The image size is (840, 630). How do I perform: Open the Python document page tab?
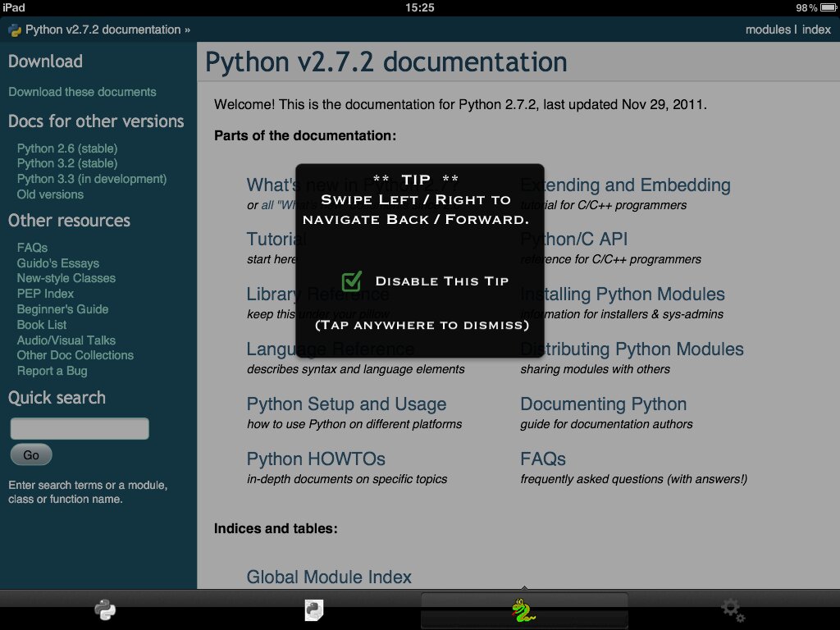coord(314,609)
